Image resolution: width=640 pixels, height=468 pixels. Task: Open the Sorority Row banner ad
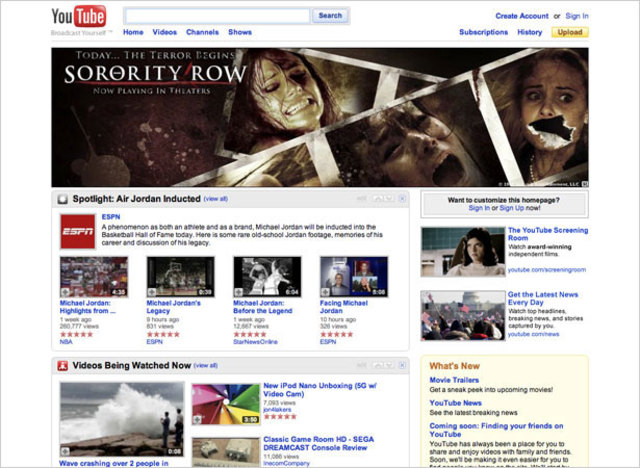click(320, 118)
